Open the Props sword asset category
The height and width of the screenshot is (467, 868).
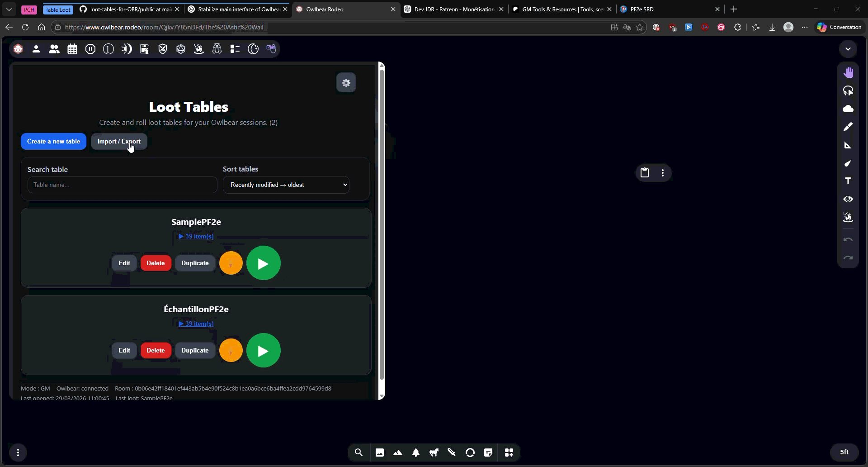pyautogui.click(x=452, y=453)
